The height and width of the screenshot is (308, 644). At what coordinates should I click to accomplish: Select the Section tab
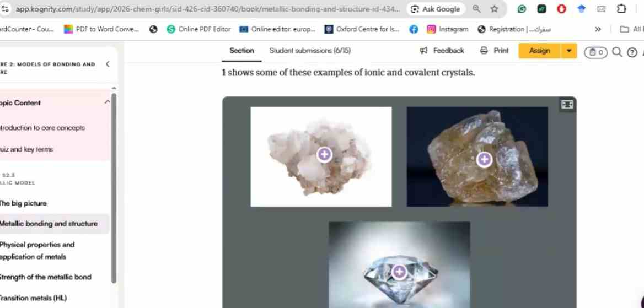click(x=241, y=51)
